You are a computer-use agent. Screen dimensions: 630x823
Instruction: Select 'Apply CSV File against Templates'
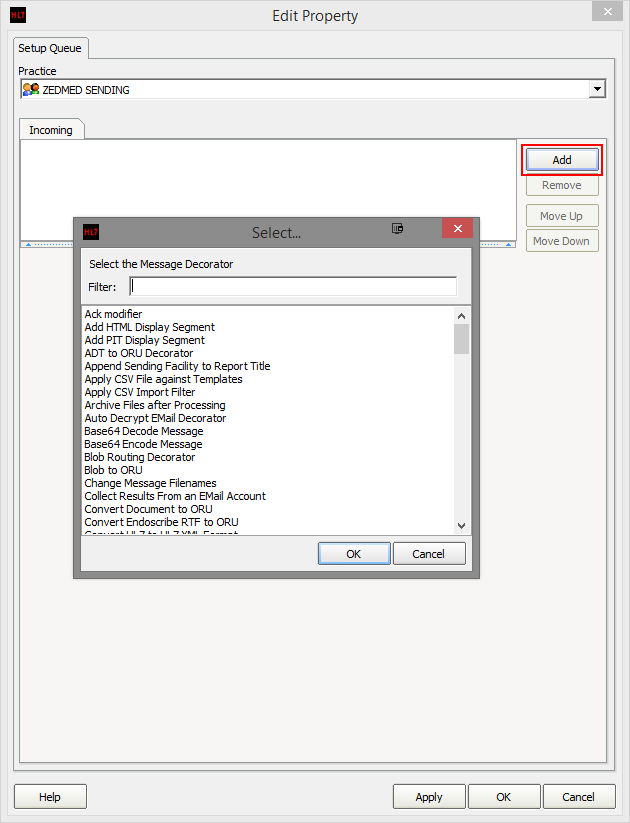(x=163, y=379)
